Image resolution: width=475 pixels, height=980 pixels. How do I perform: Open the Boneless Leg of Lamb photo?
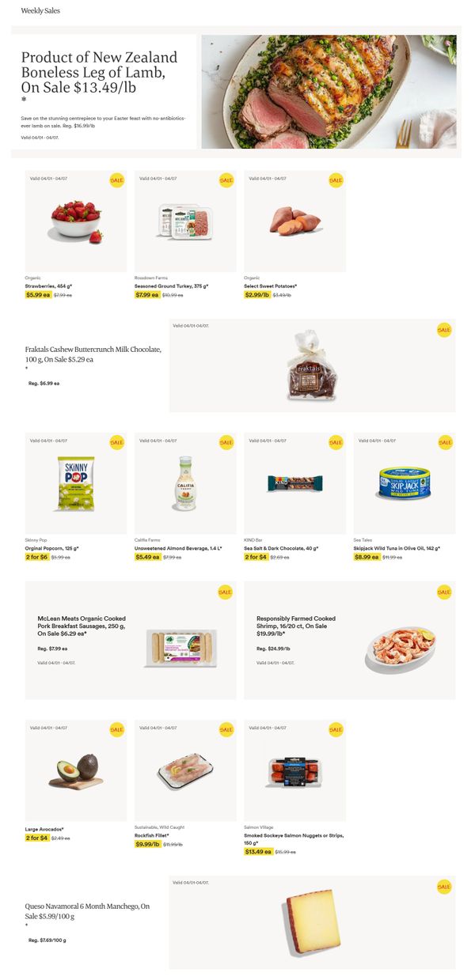(x=329, y=92)
